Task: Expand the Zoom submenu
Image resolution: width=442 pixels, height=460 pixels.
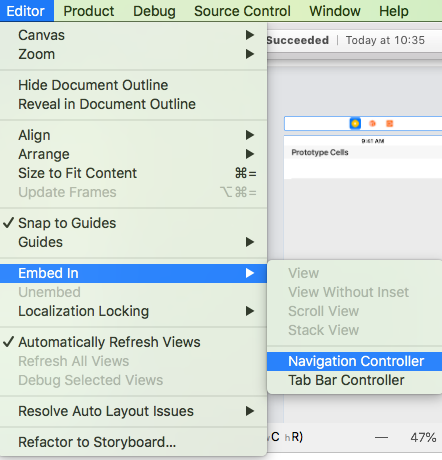Action: (x=133, y=54)
